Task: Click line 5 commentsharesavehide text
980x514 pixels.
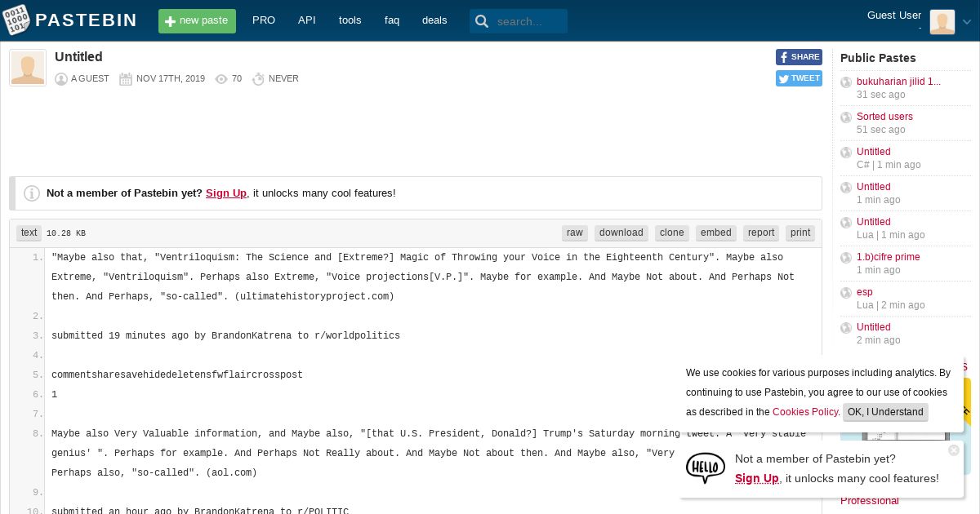Action: click(x=177, y=374)
